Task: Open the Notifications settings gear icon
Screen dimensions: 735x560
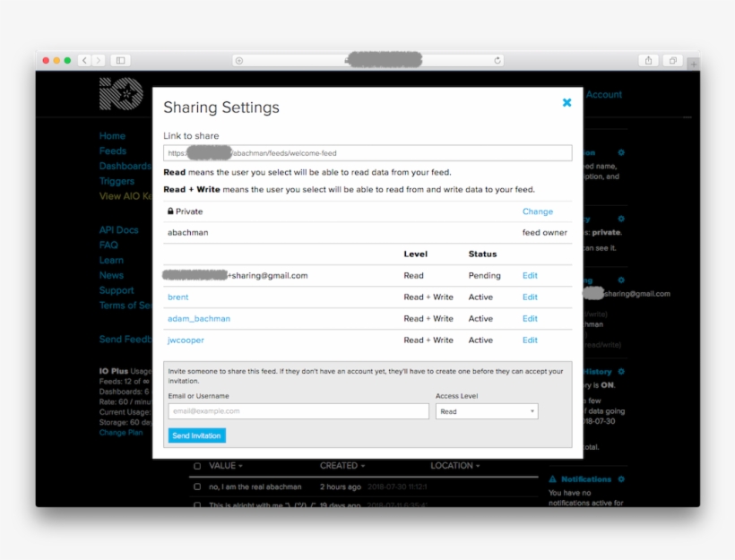Action: (619, 478)
